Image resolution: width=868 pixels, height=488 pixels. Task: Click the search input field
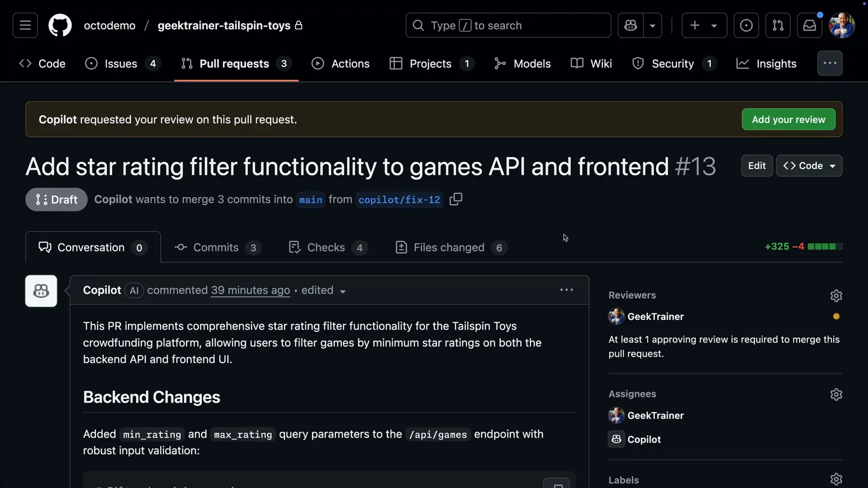point(508,25)
